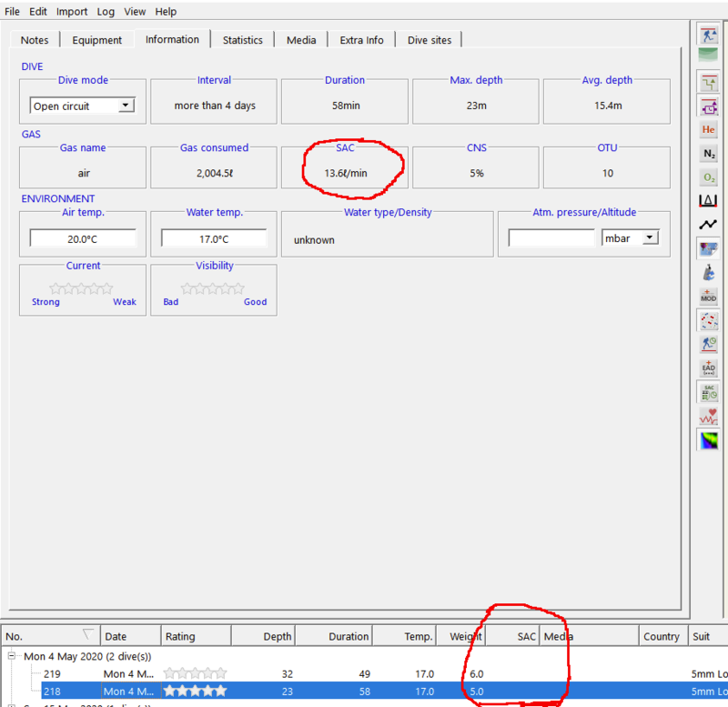Screen dimensions: 728x707
Task: Toggle the He partial pressure graph
Action: click(x=708, y=130)
